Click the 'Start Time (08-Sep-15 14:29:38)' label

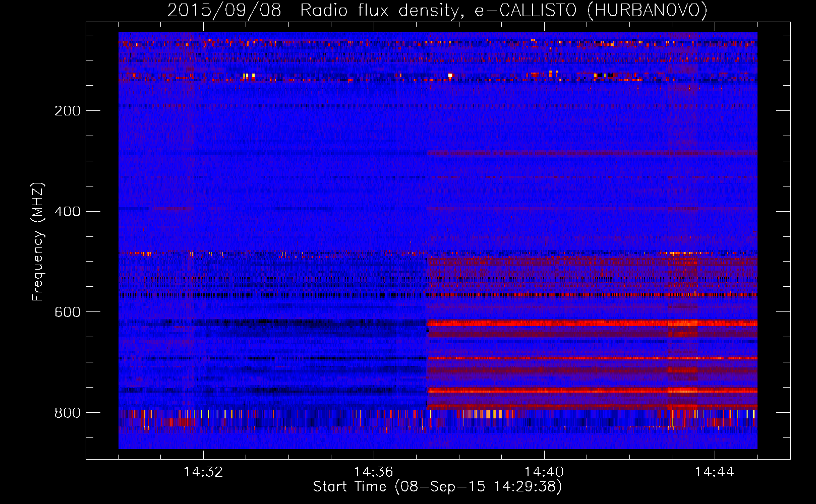(437, 487)
